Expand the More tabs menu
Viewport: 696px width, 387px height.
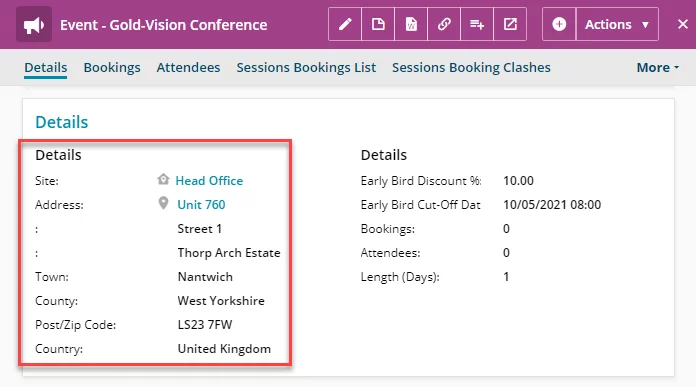pos(658,67)
